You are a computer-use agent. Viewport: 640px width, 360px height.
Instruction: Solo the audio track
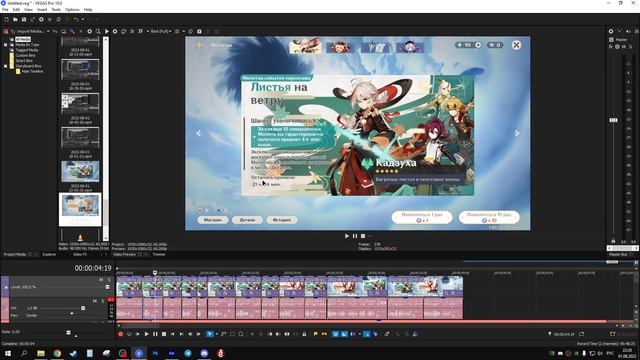102,301
